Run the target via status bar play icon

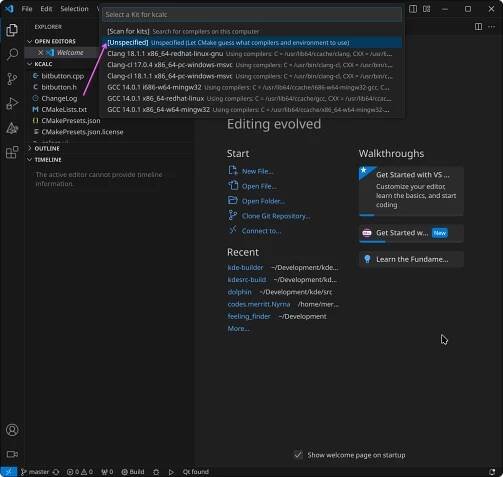[x=171, y=472]
